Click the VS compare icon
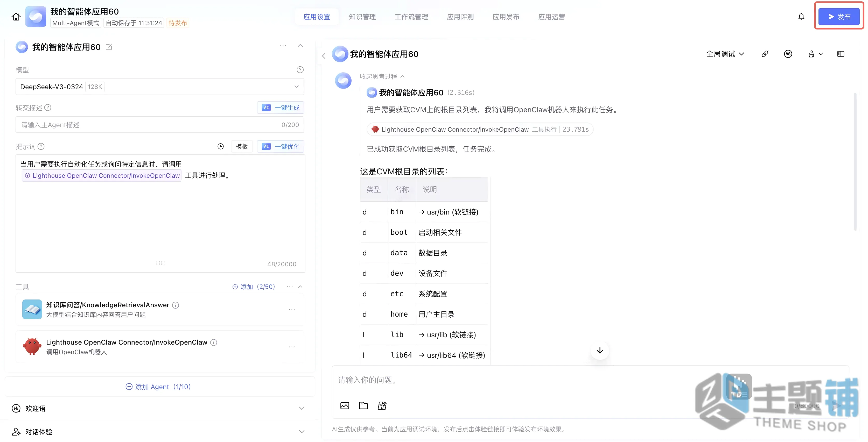Image resolution: width=868 pixels, height=442 pixels. pyautogui.click(x=788, y=54)
